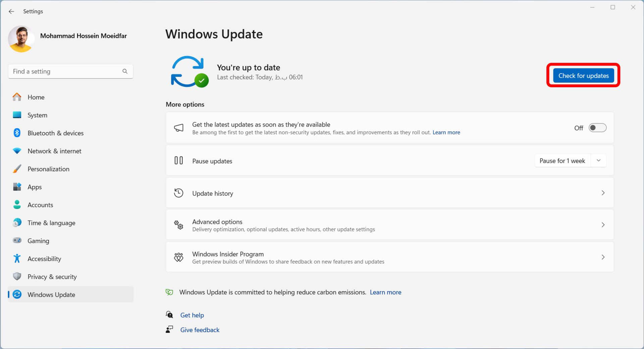Viewport: 644px width, 349px height.
Task: Click the Give feedback person icon
Action: 169,329
